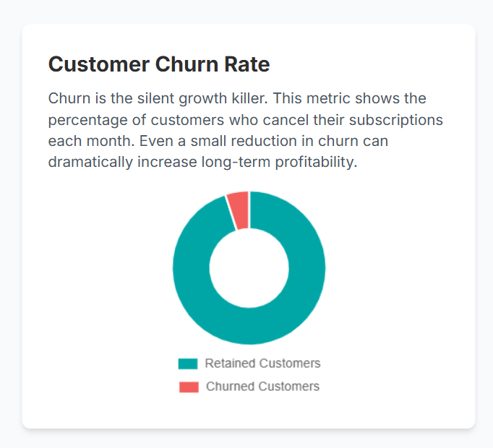Click the red legend color swatch
This screenshot has height=448, width=493.
click(x=189, y=387)
